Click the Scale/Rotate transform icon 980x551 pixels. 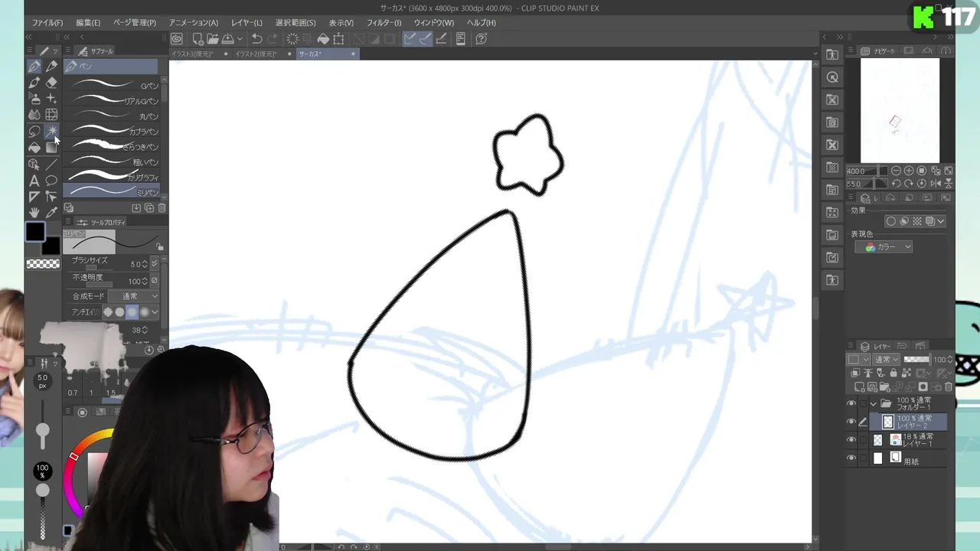[x=338, y=39]
